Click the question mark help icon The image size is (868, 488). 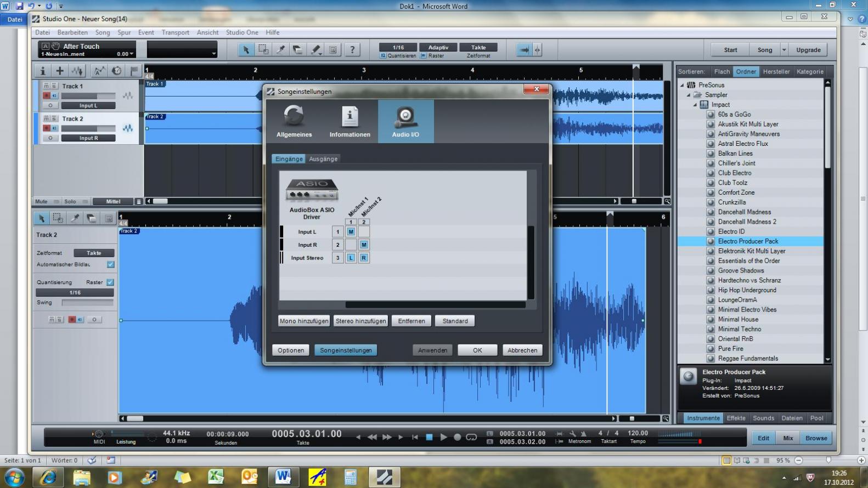352,49
